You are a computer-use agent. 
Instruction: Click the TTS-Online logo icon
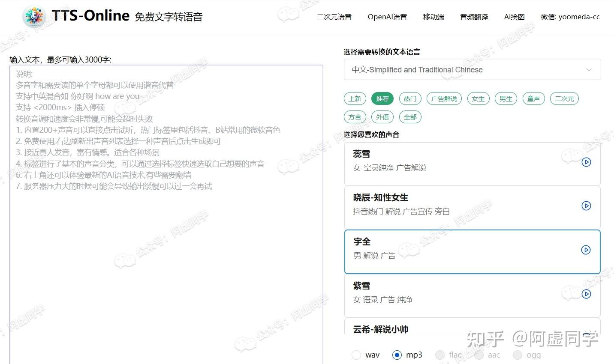[x=34, y=16]
